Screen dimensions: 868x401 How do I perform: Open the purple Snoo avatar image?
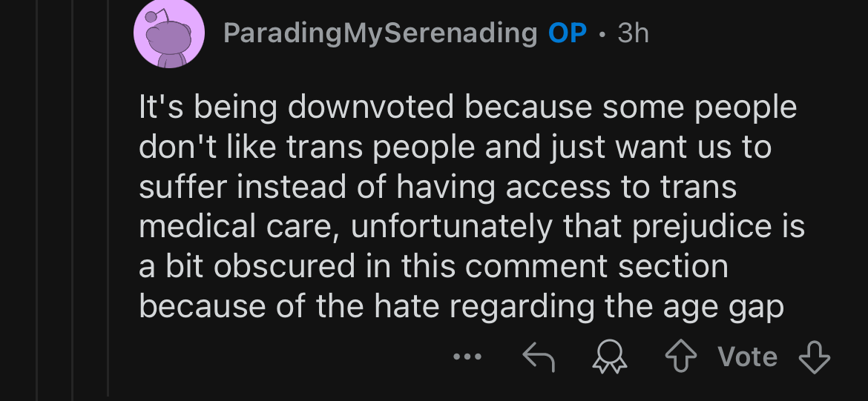click(169, 34)
